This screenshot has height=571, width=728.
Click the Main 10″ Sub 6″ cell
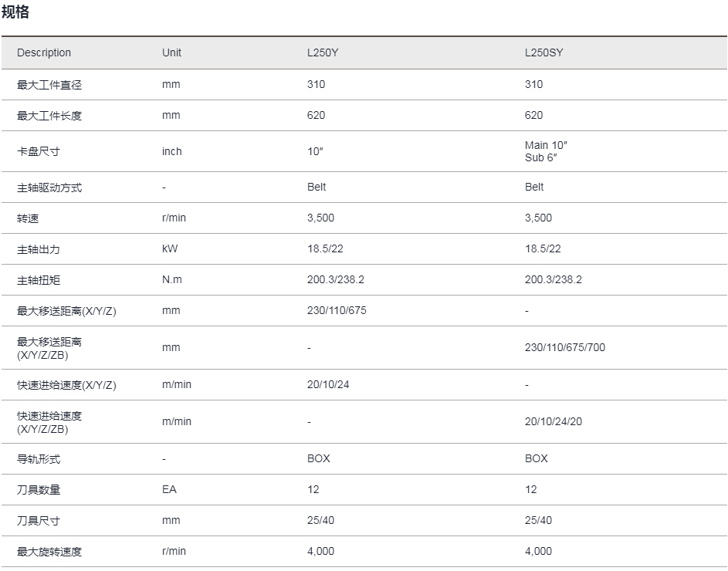coord(546,151)
